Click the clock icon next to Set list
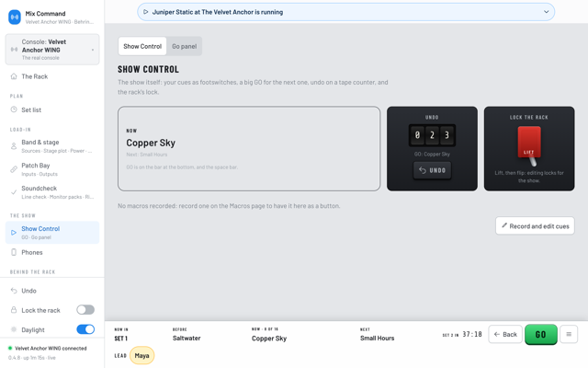 (14, 109)
